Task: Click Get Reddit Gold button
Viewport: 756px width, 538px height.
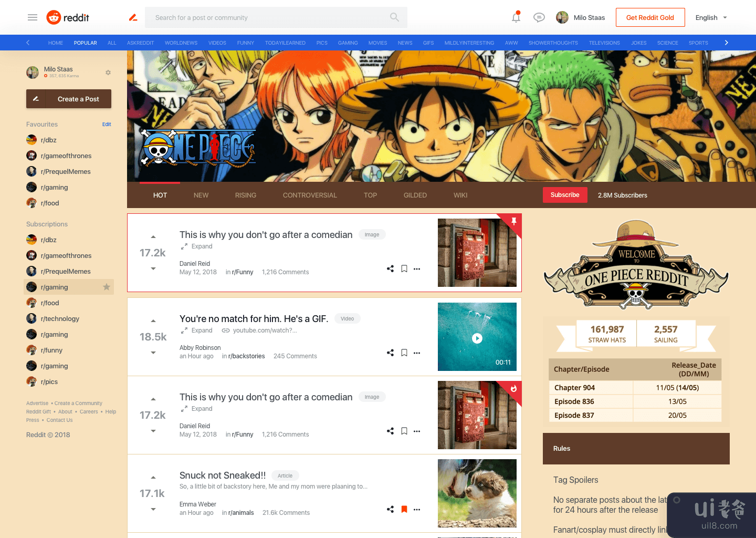Action: point(650,17)
